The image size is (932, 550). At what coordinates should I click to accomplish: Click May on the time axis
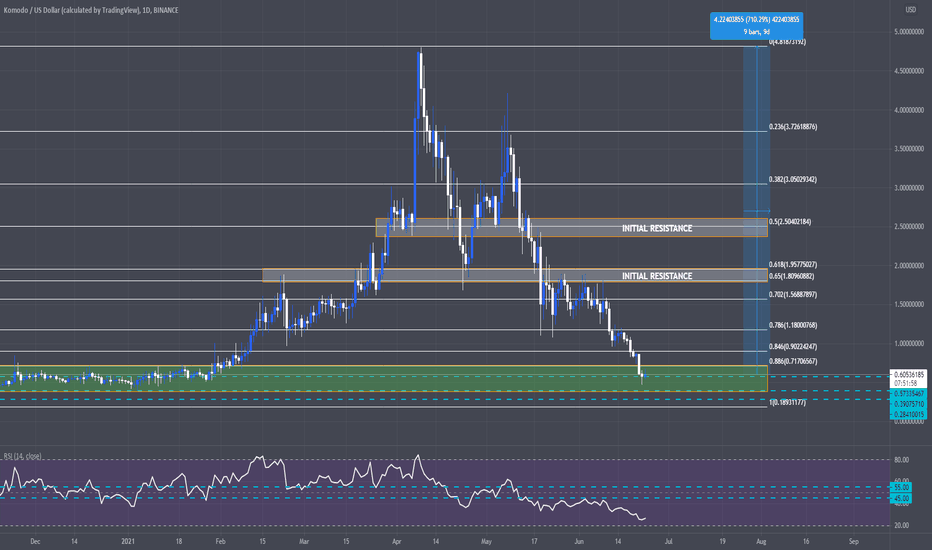click(487, 541)
